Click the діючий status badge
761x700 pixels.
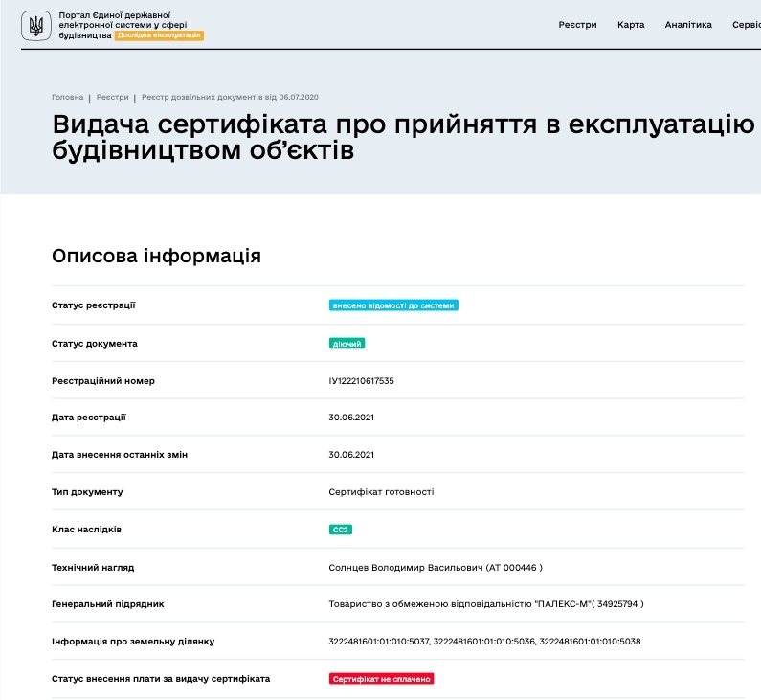coord(347,344)
